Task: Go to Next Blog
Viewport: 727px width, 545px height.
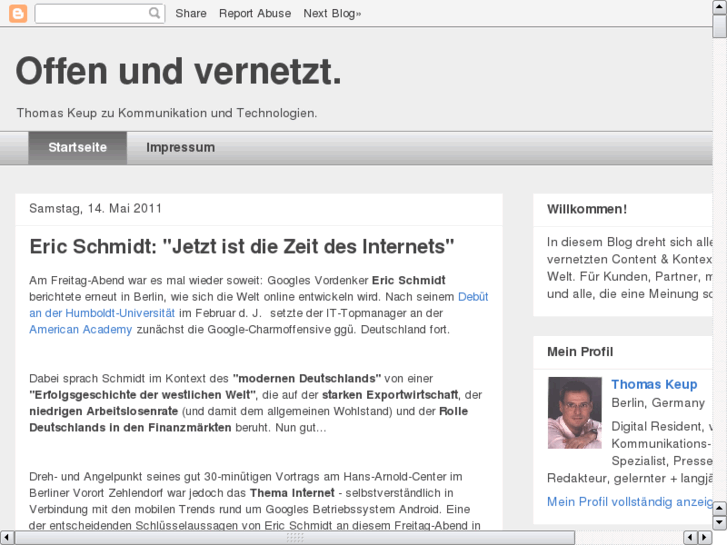Action: (332, 13)
